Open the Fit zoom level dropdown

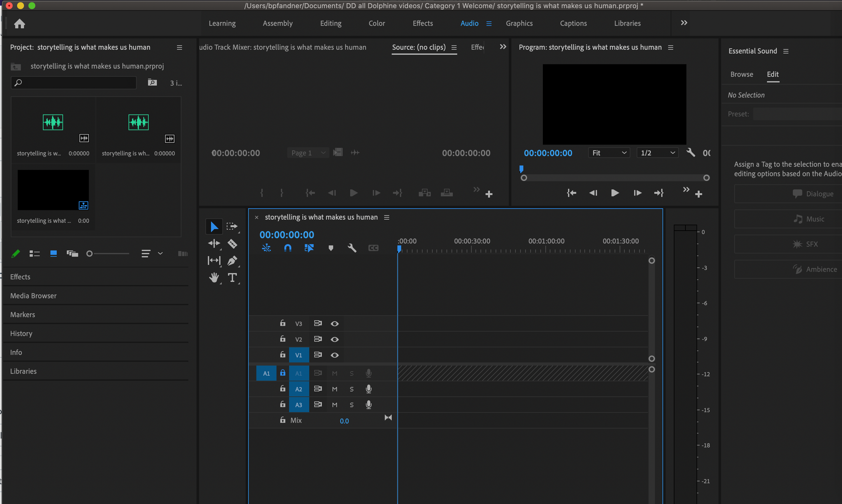(x=609, y=153)
